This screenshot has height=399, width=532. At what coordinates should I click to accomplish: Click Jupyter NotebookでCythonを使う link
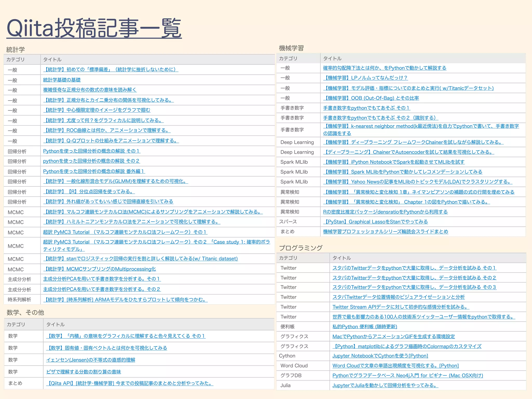tap(380, 356)
